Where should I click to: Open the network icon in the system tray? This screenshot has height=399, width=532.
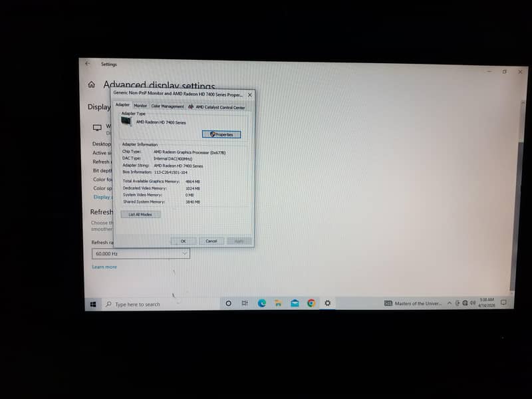click(x=465, y=303)
